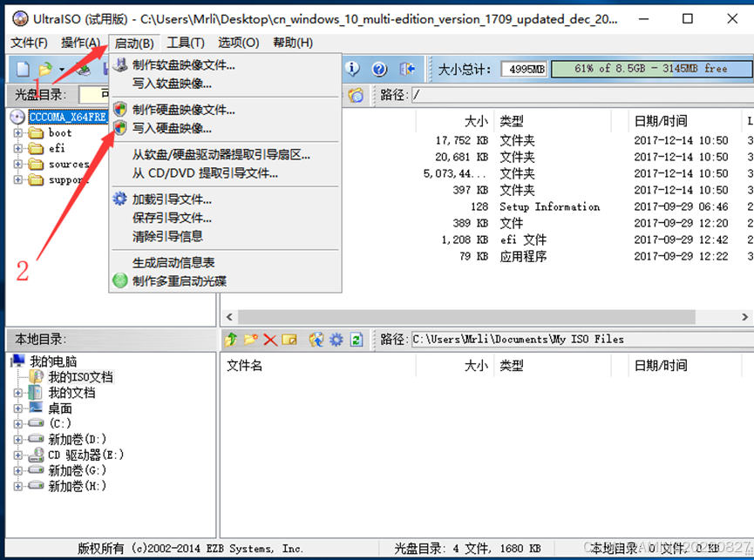The height and width of the screenshot is (560, 754).
Task: Expand the 桌面 tree node
Action: tap(17, 408)
